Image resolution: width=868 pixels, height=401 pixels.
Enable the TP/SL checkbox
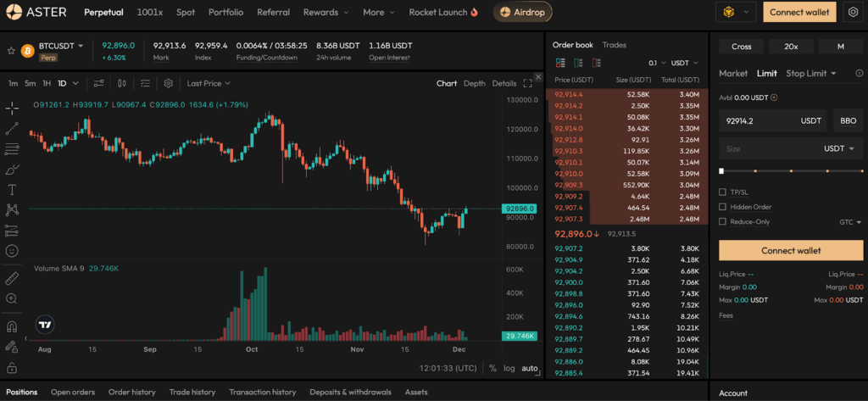[722, 192]
